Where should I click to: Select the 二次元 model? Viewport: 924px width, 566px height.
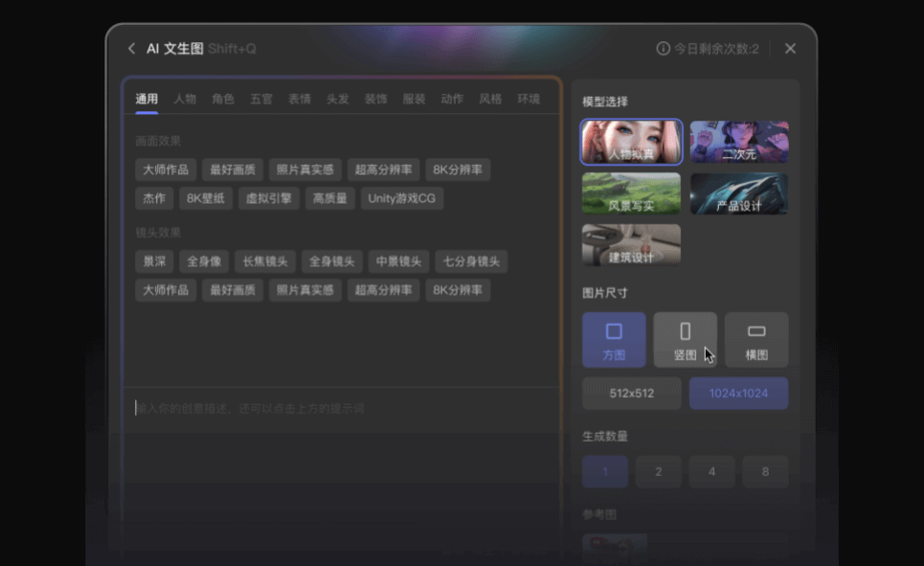738,141
